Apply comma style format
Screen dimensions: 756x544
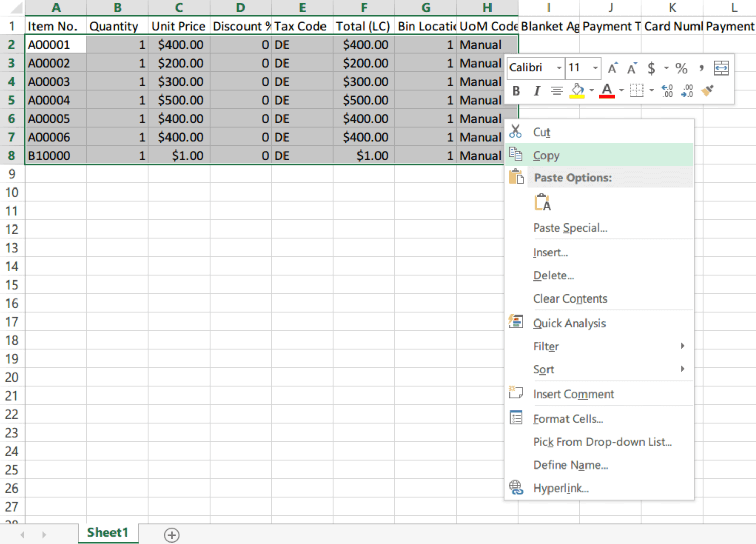[701, 68]
